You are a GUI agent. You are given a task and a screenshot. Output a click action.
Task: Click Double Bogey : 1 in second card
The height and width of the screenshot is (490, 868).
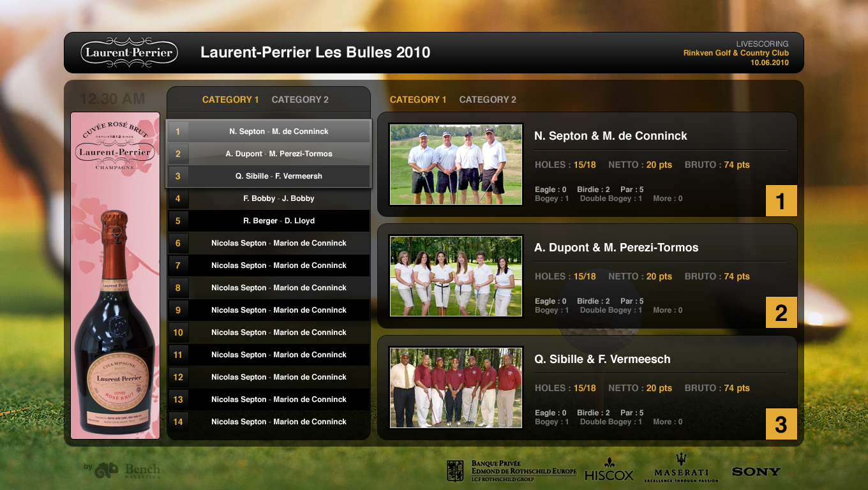611,310
